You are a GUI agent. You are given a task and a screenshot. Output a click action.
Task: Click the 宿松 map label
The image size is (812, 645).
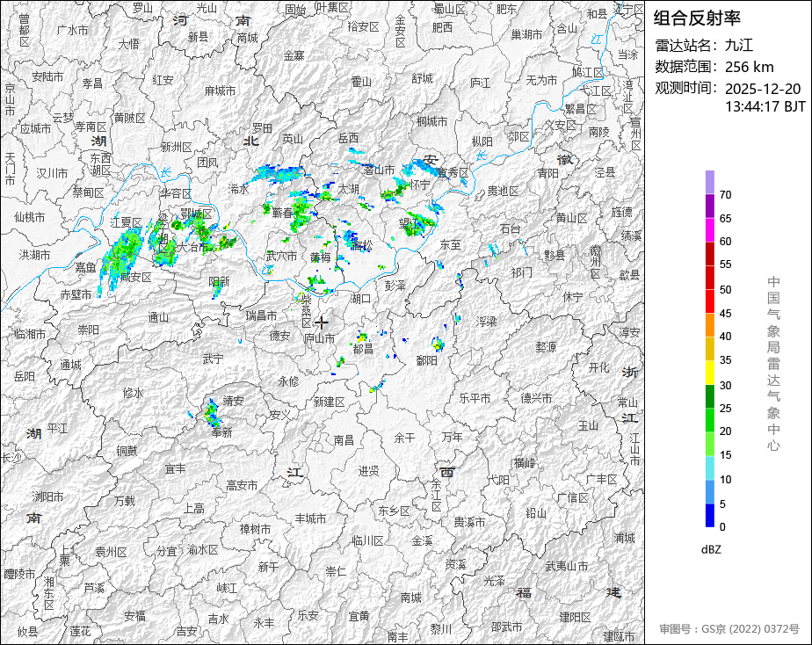coord(361,245)
